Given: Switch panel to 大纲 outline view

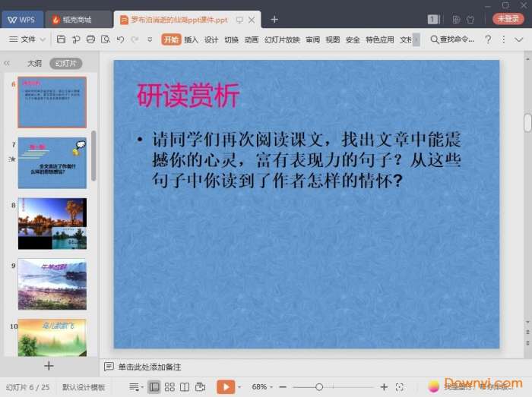Looking at the screenshot, I should click(x=34, y=64).
